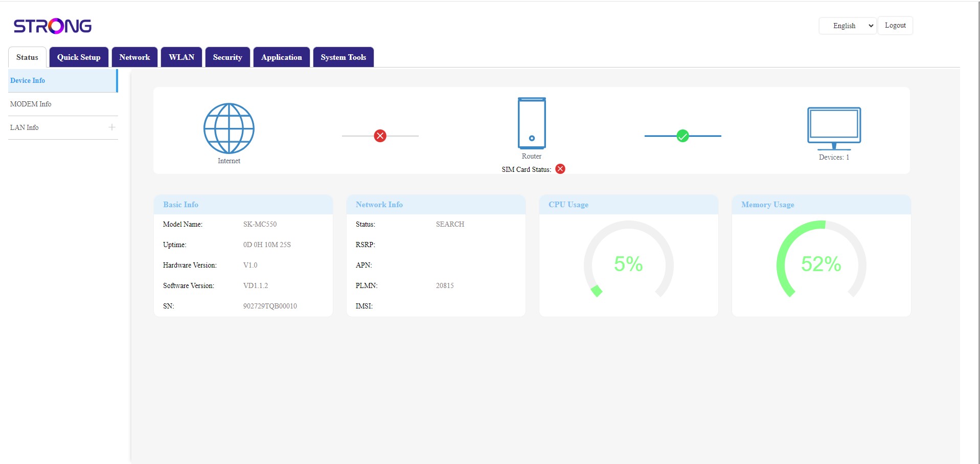The image size is (980, 464).
Task: Click the Router label
Action: click(x=532, y=156)
